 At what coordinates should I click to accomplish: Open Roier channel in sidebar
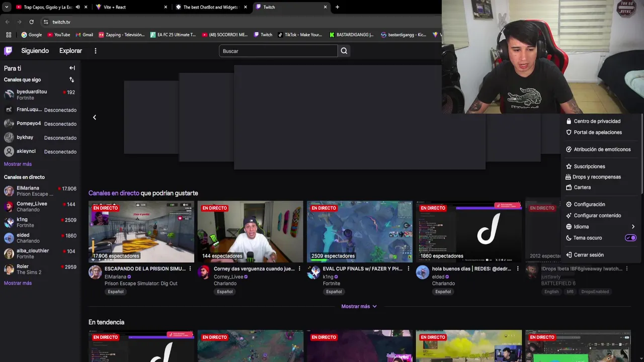click(40, 269)
